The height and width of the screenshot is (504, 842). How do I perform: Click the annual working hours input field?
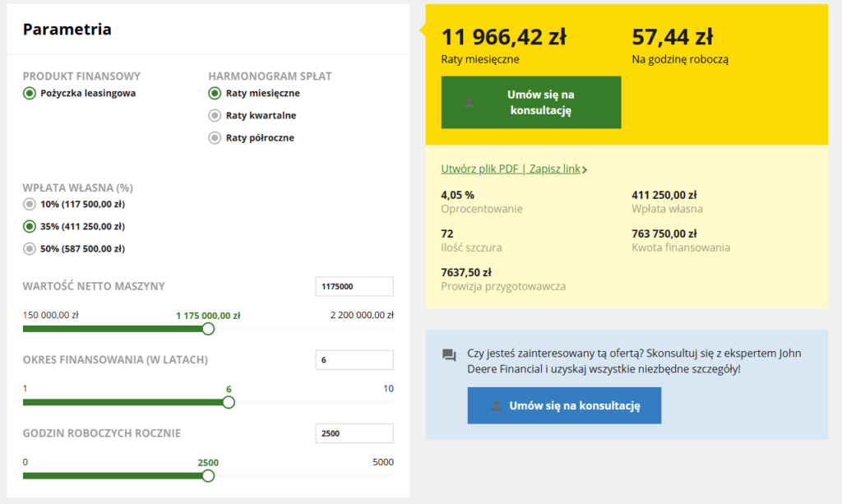pos(354,433)
